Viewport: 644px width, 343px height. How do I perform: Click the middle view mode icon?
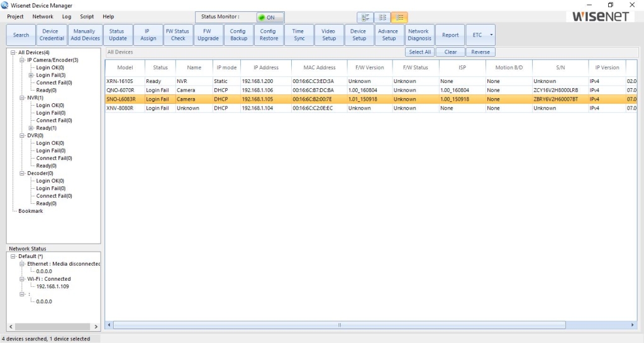(x=382, y=18)
